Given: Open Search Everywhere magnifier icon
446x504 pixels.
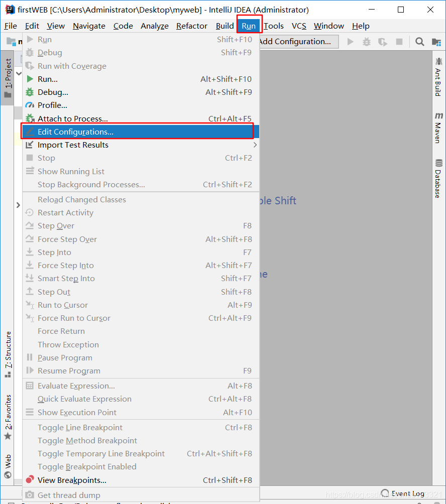Looking at the screenshot, I should tap(420, 42).
